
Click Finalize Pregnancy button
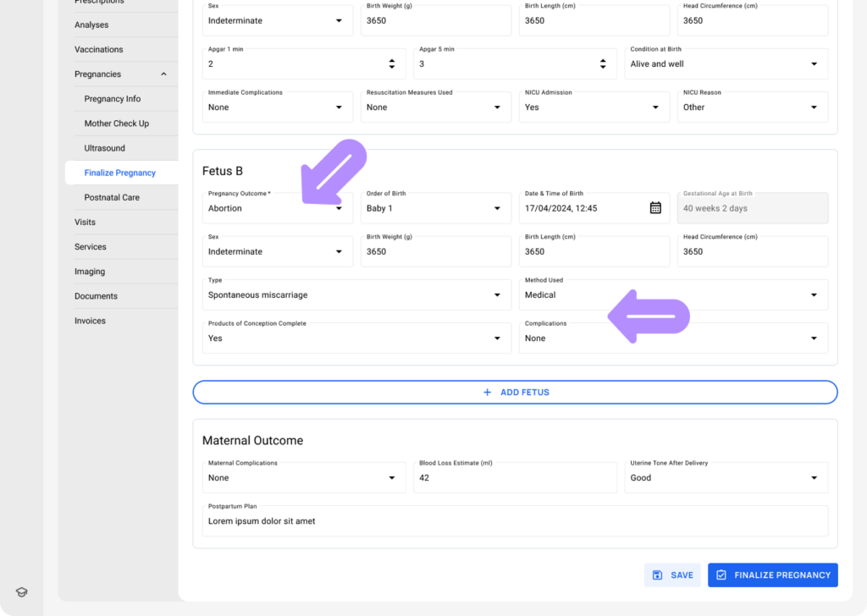772,575
